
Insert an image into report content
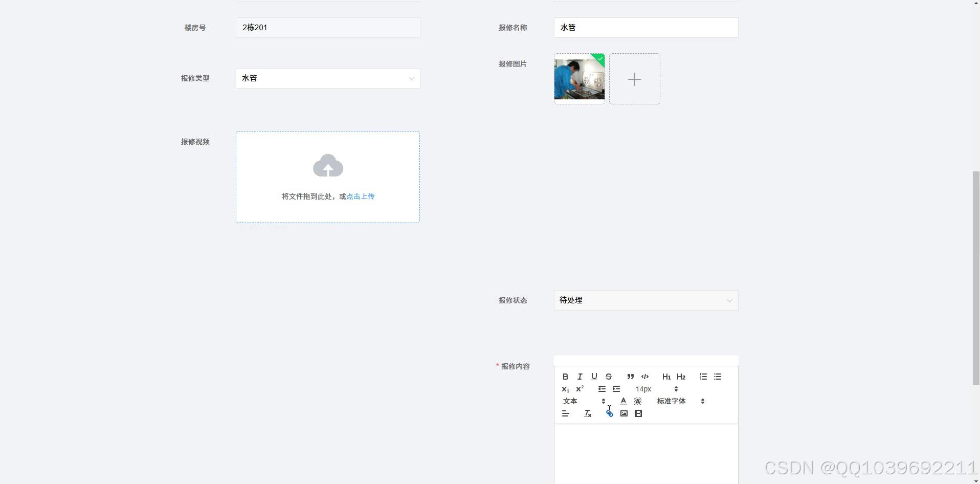pyautogui.click(x=623, y=413)
